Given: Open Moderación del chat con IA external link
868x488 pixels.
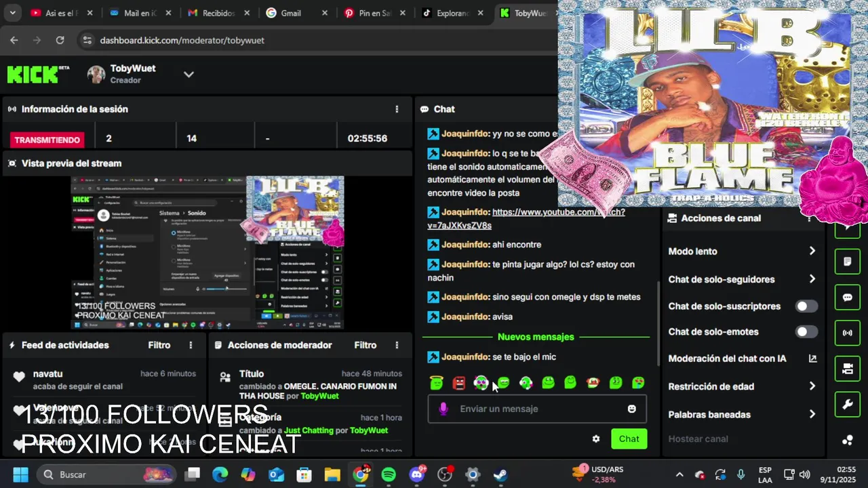Looking at the screenshot, I should tap(812, 359).
